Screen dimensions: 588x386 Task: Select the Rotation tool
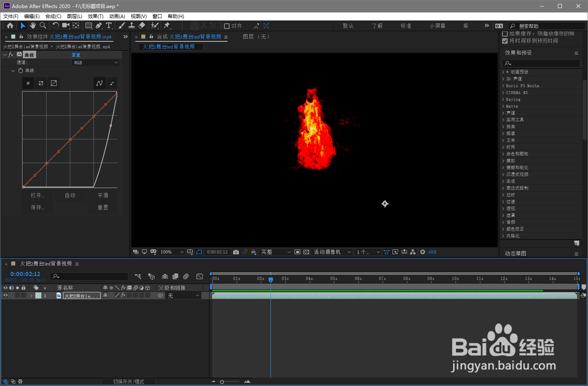pyautogui.click(x=56, y=26)
